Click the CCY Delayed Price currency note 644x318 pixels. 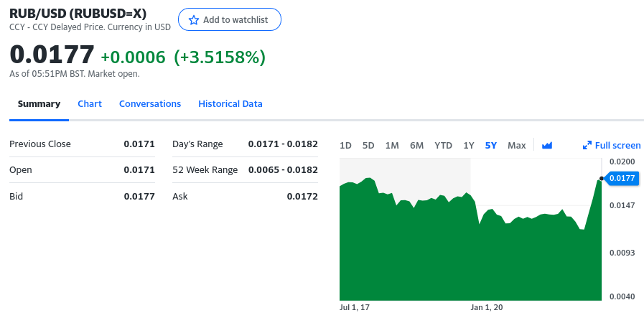(x=90, y=27)
